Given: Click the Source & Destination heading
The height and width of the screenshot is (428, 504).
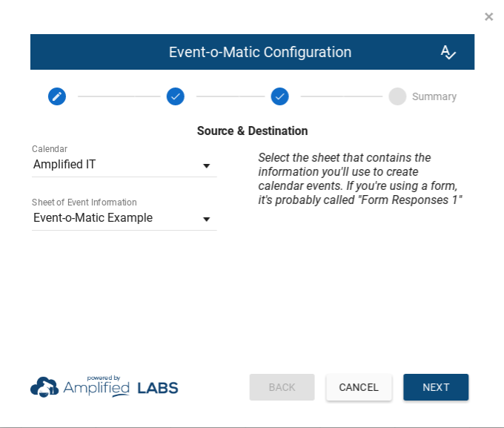Looking at the screenshot, I should coord(252,131).
